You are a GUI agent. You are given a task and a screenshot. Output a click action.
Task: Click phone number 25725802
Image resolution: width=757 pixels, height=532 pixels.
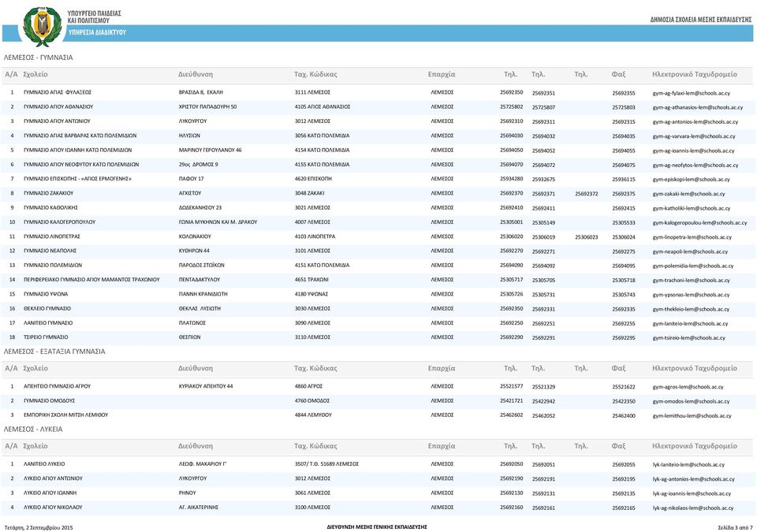click(x=511, y=106)
